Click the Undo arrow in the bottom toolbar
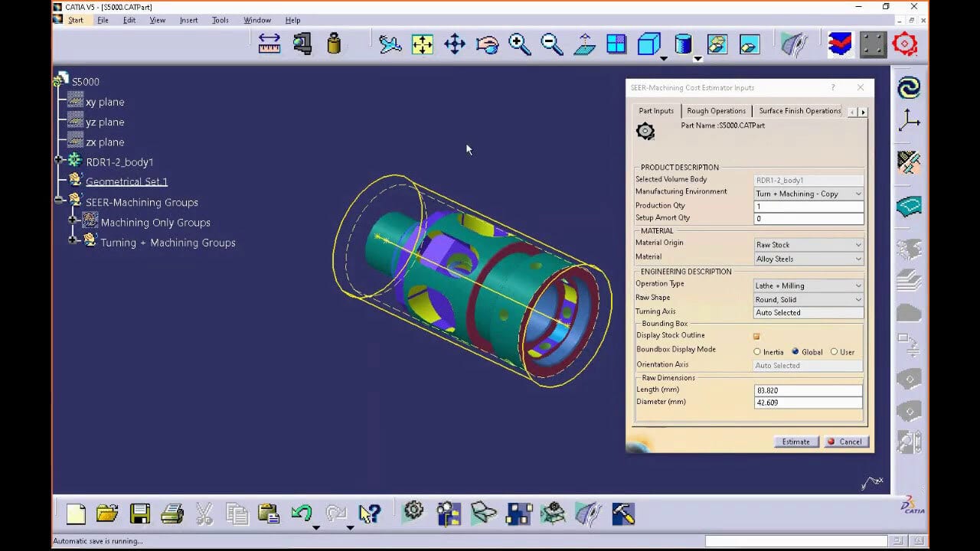The width and height of the screenshot is (980, 551). [302, 514]
